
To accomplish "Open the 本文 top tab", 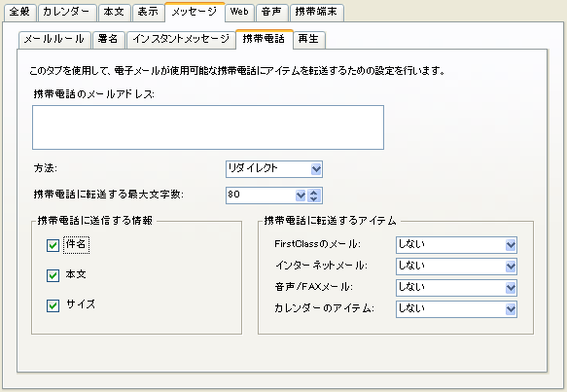I will click(x=114, y=13).
